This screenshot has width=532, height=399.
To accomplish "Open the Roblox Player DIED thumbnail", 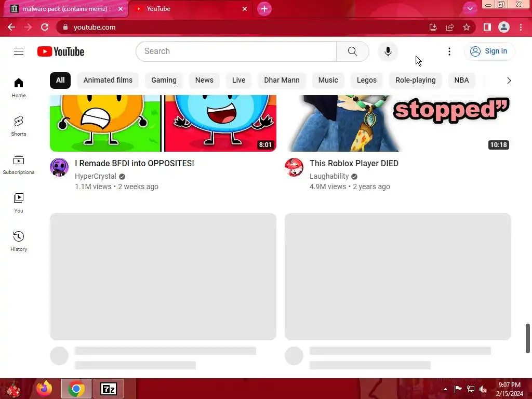I will (397, 123).
